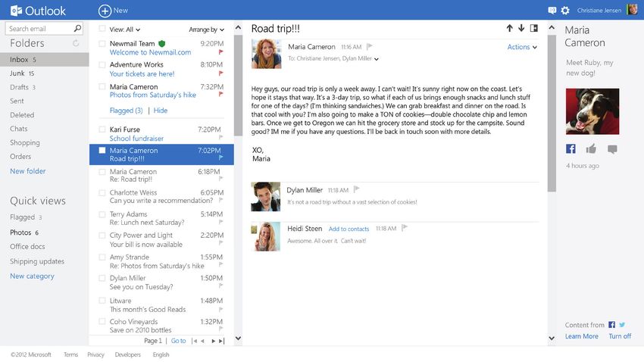Click the red flag on Newmail Team email
Viewport: 644px width, 362px height.
tap(221, 52)
